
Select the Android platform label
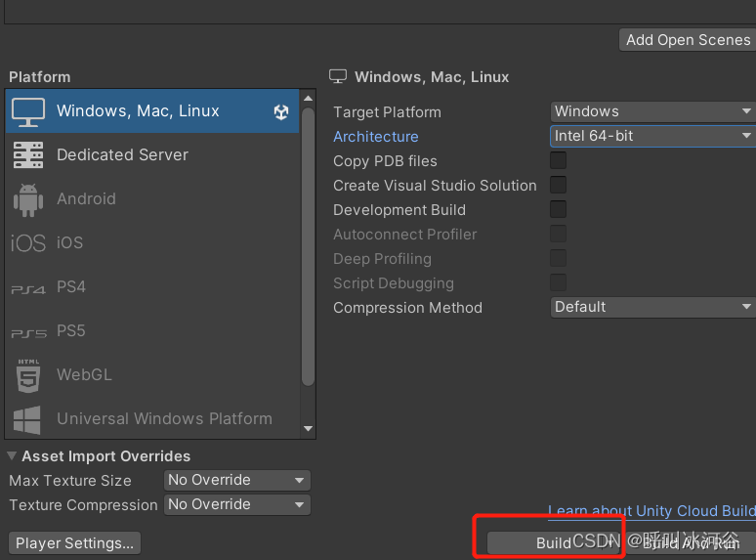pyautogui.click(x=86, y=198)
